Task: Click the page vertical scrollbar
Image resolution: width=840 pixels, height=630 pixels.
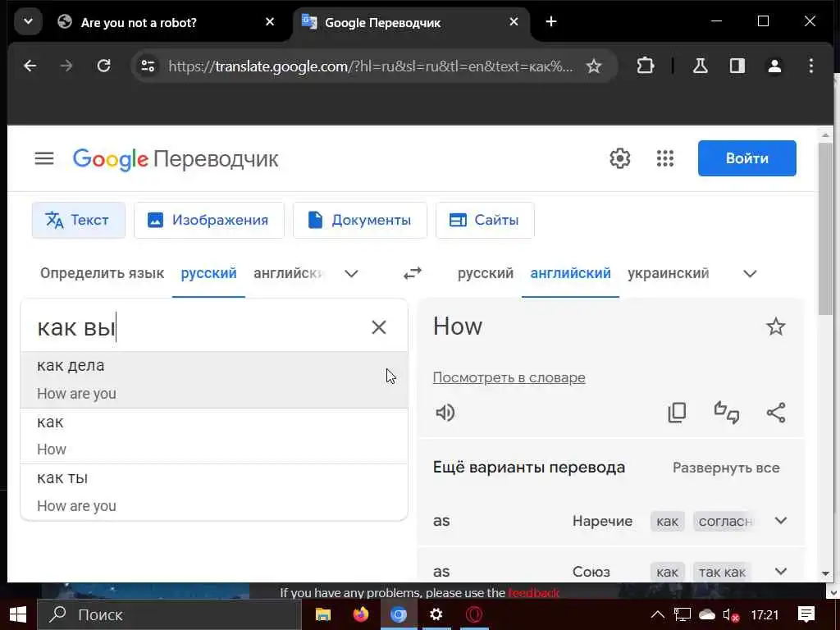Action: pos(825,230)
